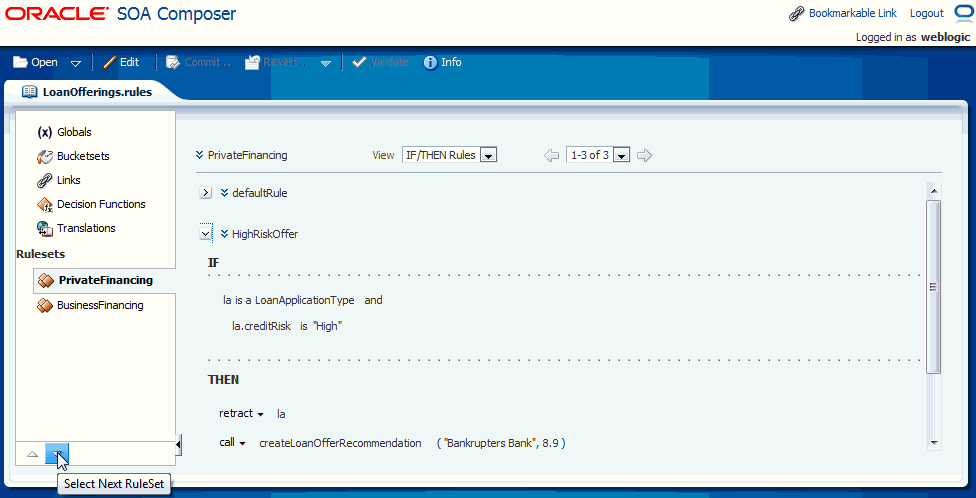976x498 pixels.
Task: Select previous ruleset up arrow
Action: pos(32,454)
